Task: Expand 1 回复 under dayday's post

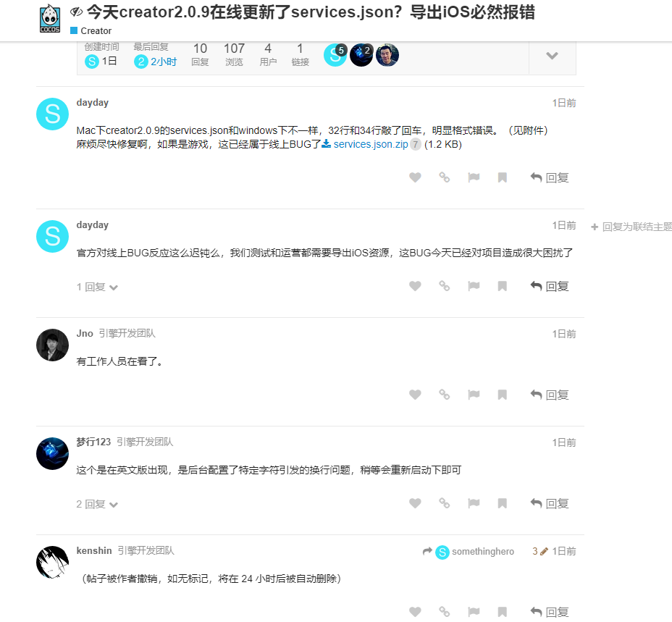Action: 97,287
